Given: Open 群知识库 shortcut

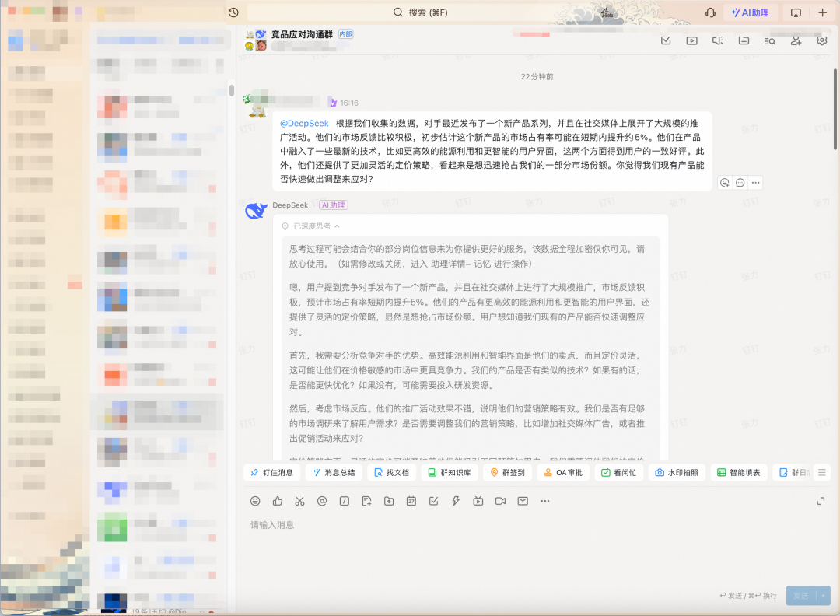Looking at the screenshot, I should (450, 472).
